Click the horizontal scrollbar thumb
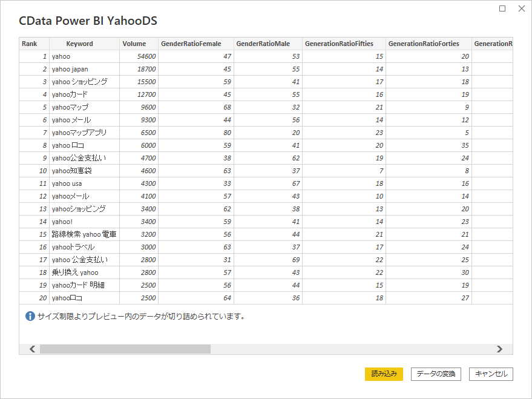This screenshot has height=399, width=532. click(x=125, y=349)
